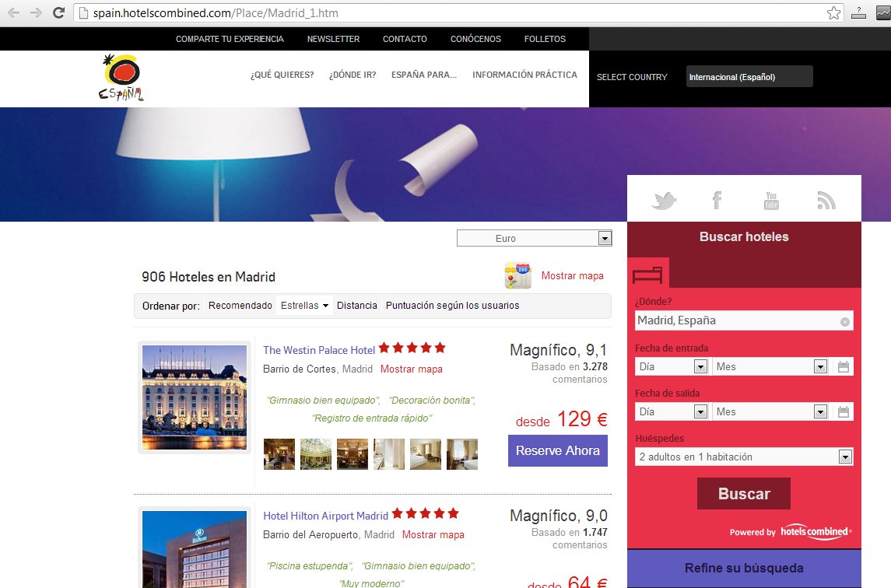
Task: Open the YouTube social icon
Action: [x=771, y=201]
